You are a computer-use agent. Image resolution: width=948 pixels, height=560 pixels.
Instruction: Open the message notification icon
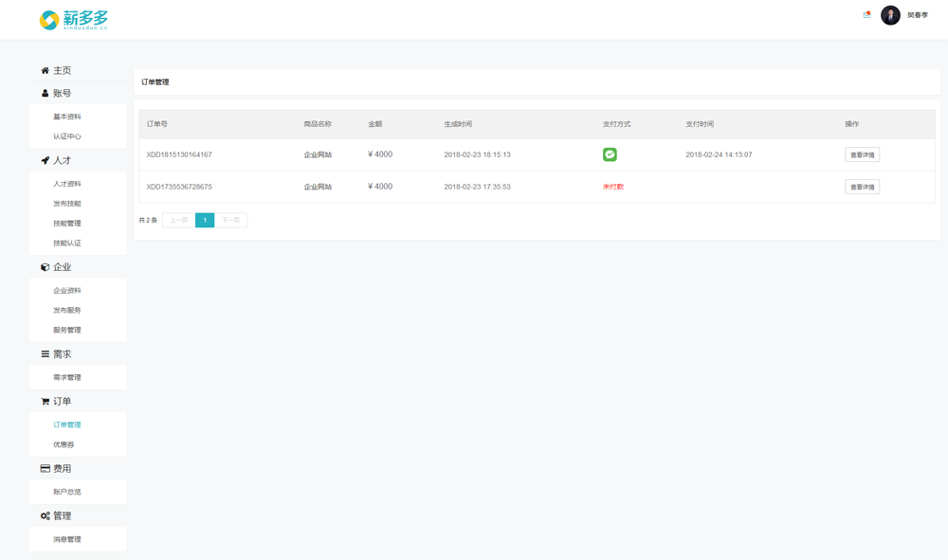pos(866,14)
